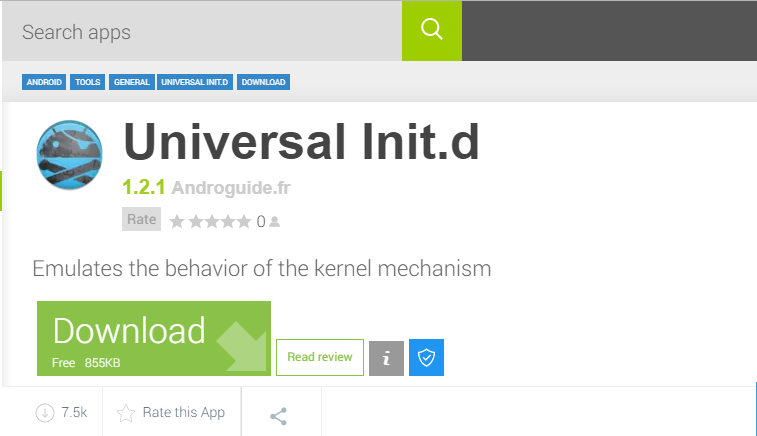Open the DOWNLOAD breadcrumb tag

[x=263, y=82]
